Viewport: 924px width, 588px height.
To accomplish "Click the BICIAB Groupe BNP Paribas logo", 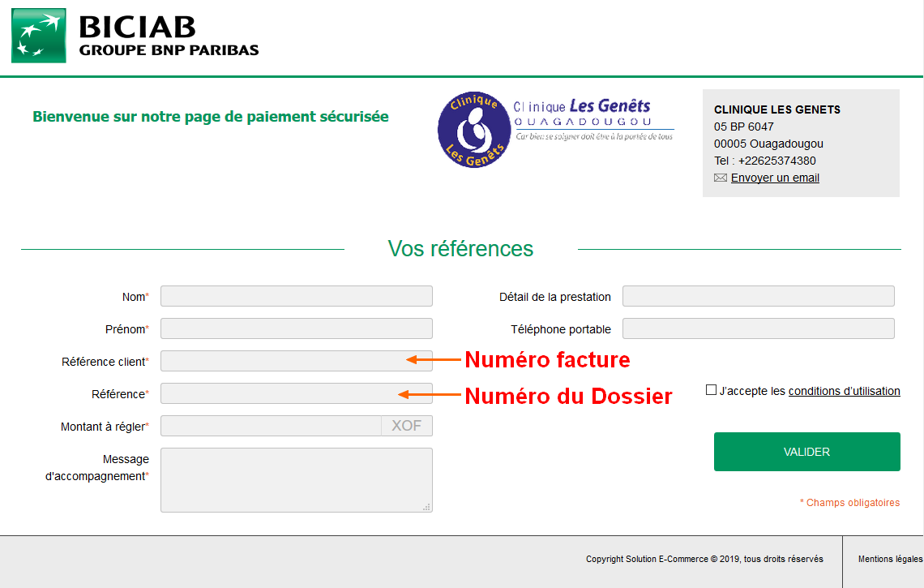I will click(134, 36).
